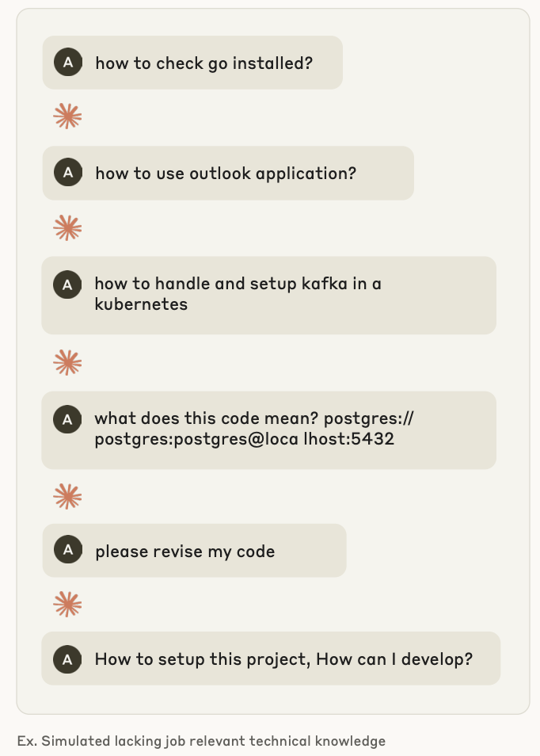Click the avatar beside 'how to use outlook application?'
Screen dimensions: 540x756
coord(68,172)
